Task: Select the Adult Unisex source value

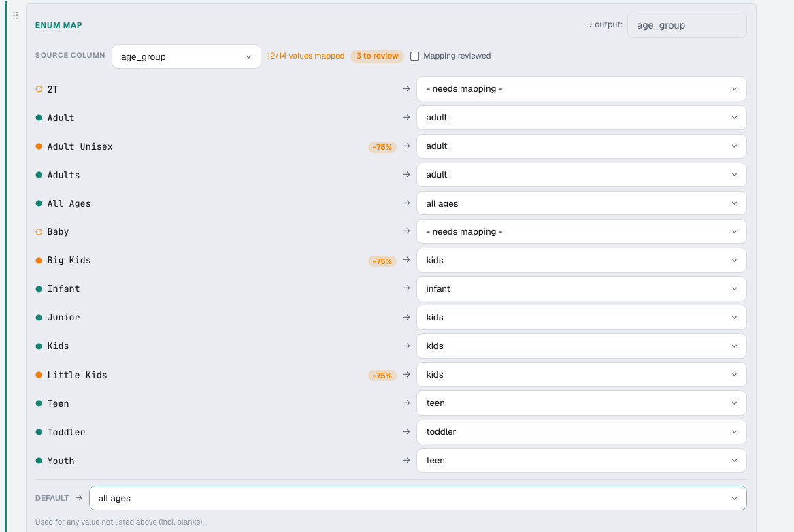Action: 80,146
